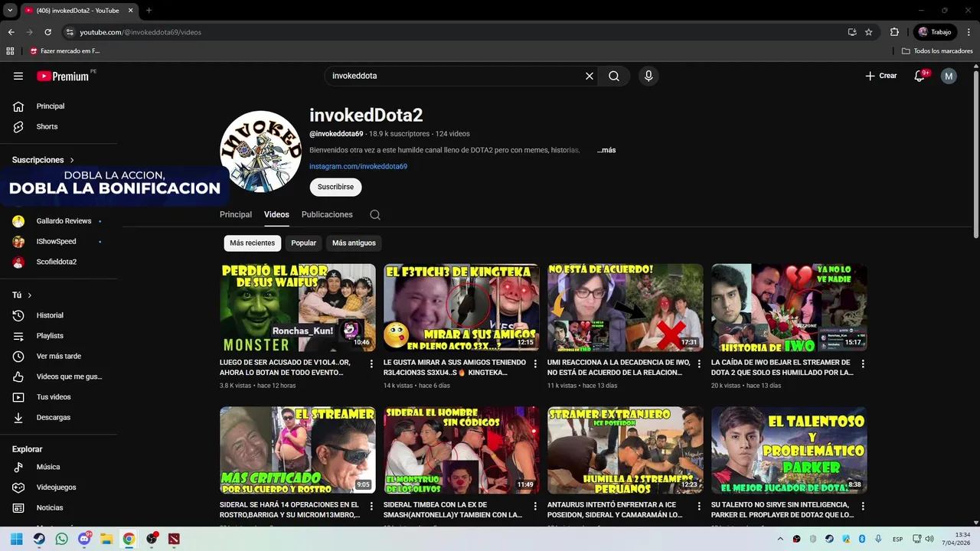Open options menu for LUEGO DE SER ACUSADO video
980x551 pixels.
tap(371, 364)
